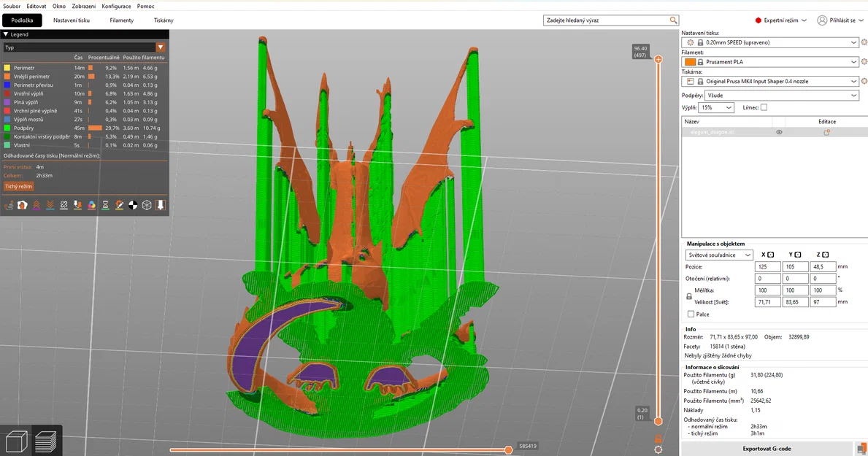Toggle shells cube icon in legend
This screenshot has width=868, height=456.
click(x=147, y=205)
